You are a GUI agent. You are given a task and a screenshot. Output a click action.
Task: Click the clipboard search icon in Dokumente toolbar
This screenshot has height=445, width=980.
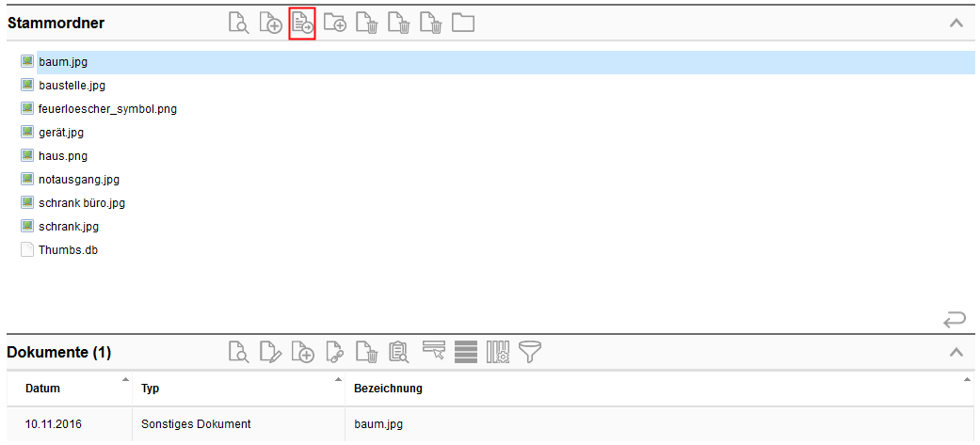(399, 353)
